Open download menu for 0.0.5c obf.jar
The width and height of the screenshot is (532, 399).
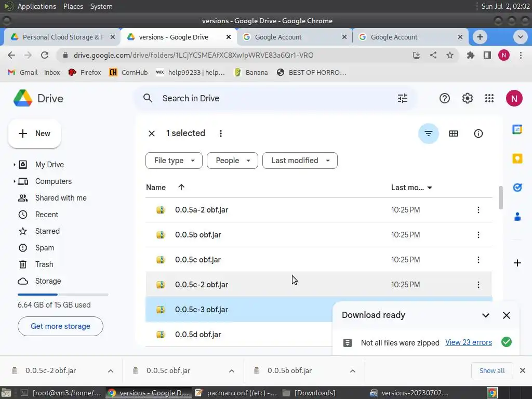point(232,371)
